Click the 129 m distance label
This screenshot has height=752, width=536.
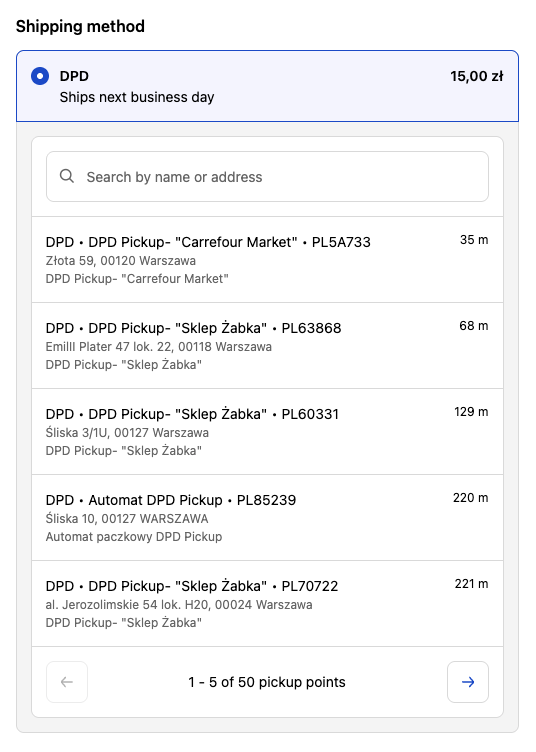471,411
